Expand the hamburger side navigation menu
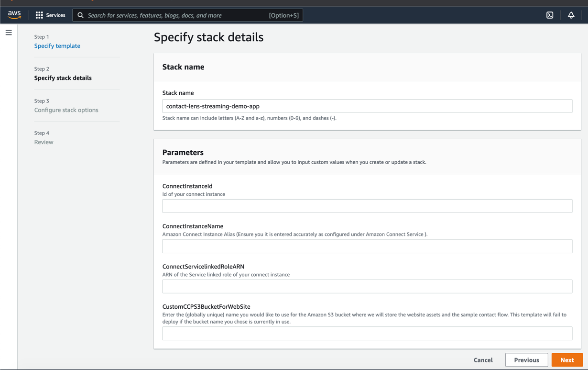588x370 pixels. click(x=9, y=33)
